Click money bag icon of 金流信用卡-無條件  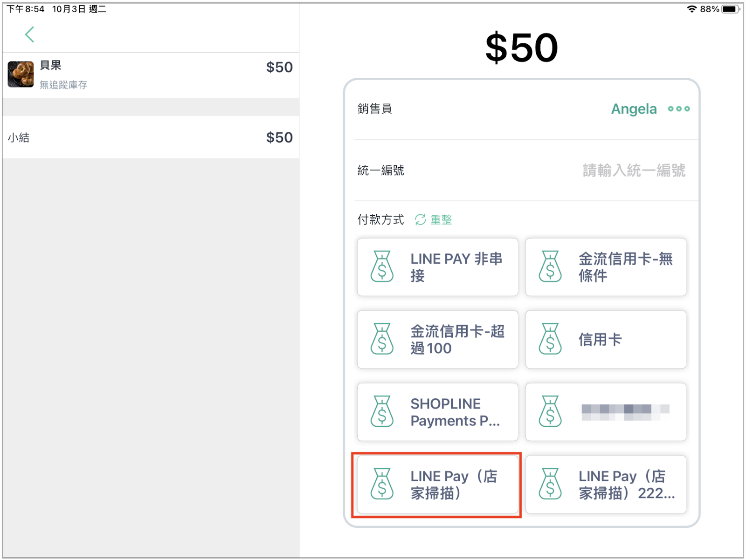550,266
